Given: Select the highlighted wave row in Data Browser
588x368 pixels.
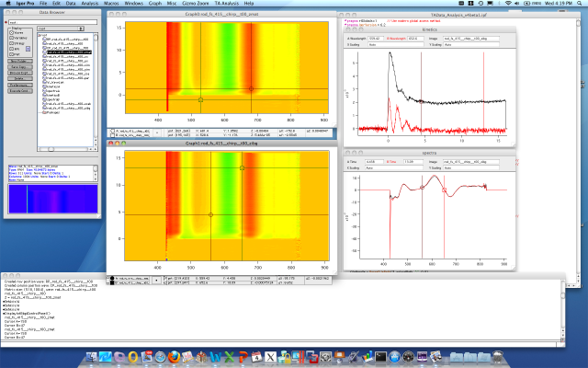Looking at the screenshot, I should (x=69, y=52).
